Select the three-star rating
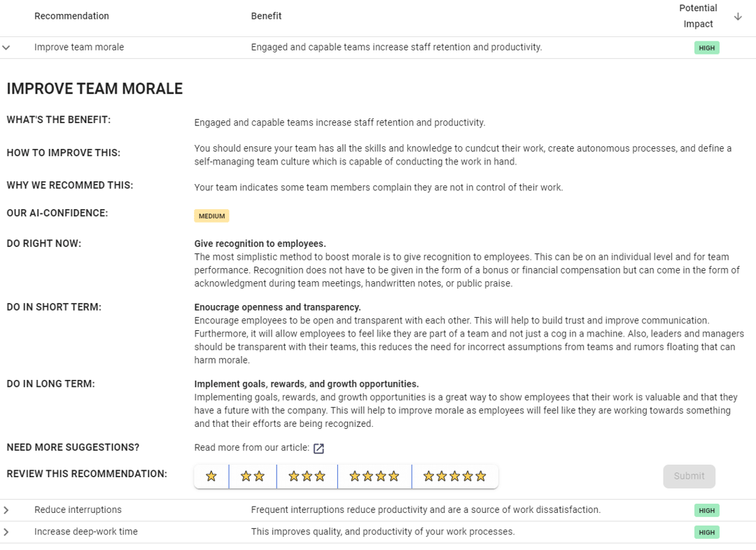The width and height of the screenshot is (756, 550). pos(307,476)
